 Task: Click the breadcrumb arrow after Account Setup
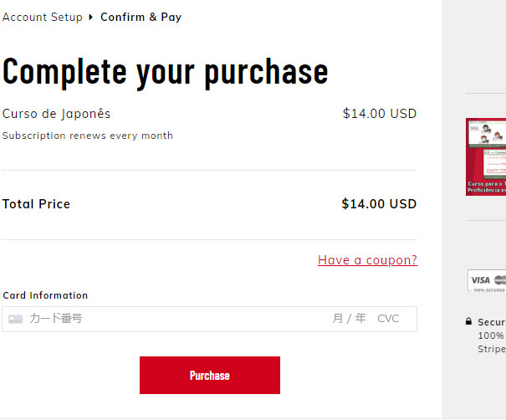coord(91,17)
